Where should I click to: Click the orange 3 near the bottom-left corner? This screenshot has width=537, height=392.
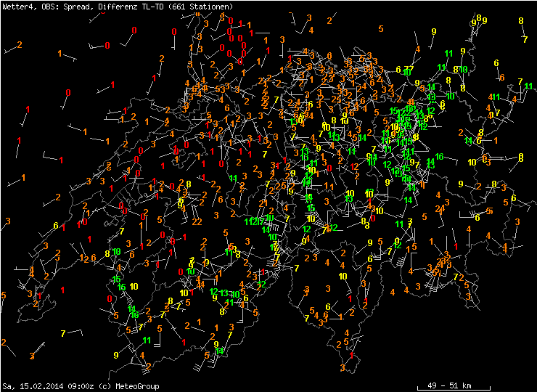[32, 356]
